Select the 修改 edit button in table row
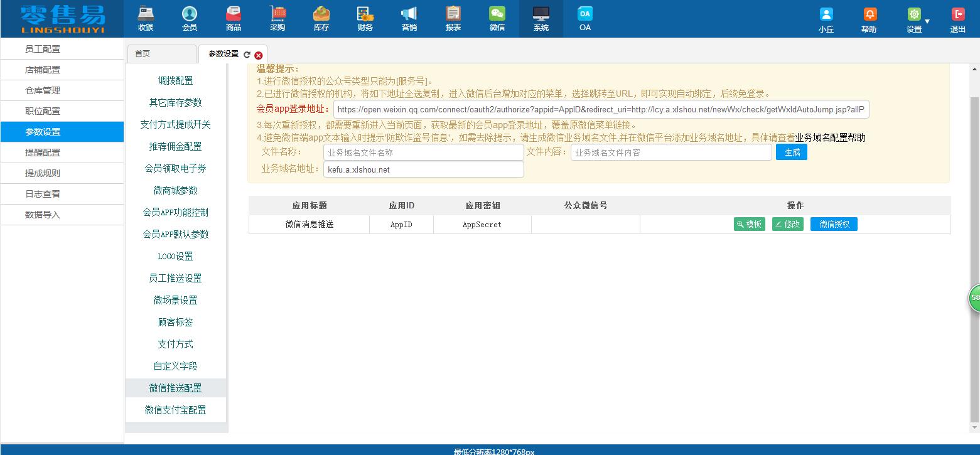 pyautogui.click(x=787, y=223)
